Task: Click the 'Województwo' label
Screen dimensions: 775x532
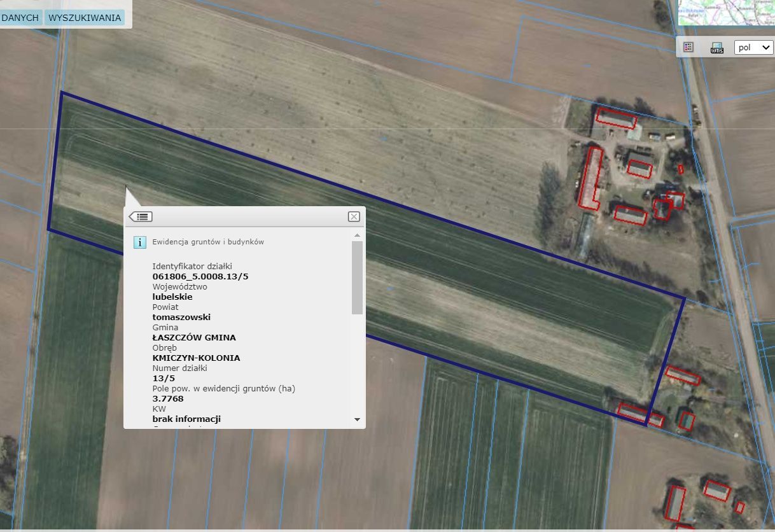Action: [180, 286]
